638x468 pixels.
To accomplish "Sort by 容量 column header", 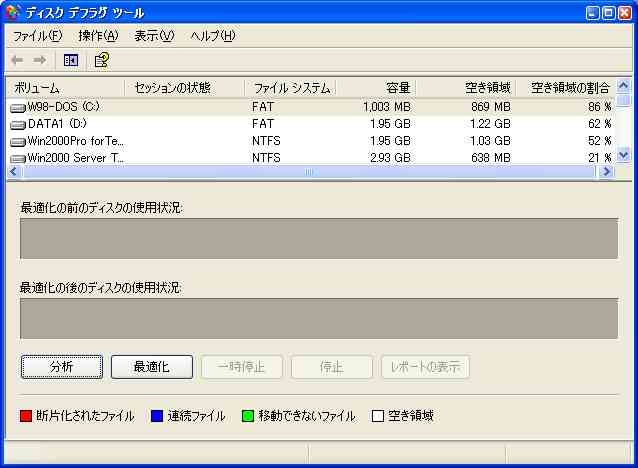I will [377, 88].
